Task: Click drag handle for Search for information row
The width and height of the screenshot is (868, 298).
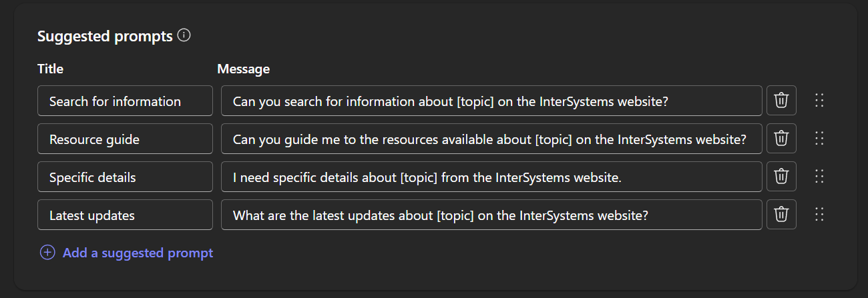Action: pyautogui.click(x=820, y=101)
